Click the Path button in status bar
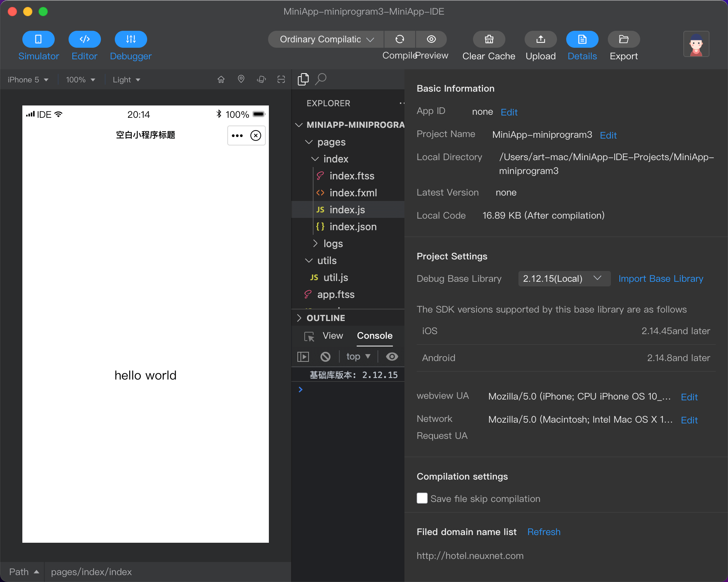 click(x=24, y=572)
